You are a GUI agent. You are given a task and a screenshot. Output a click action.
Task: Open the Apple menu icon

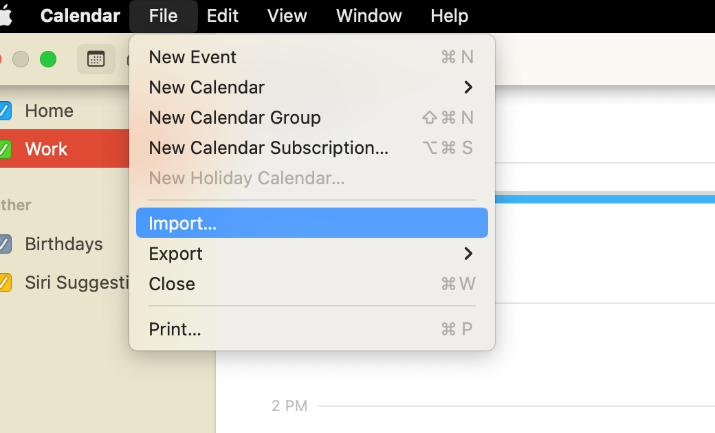coord(6,16)
